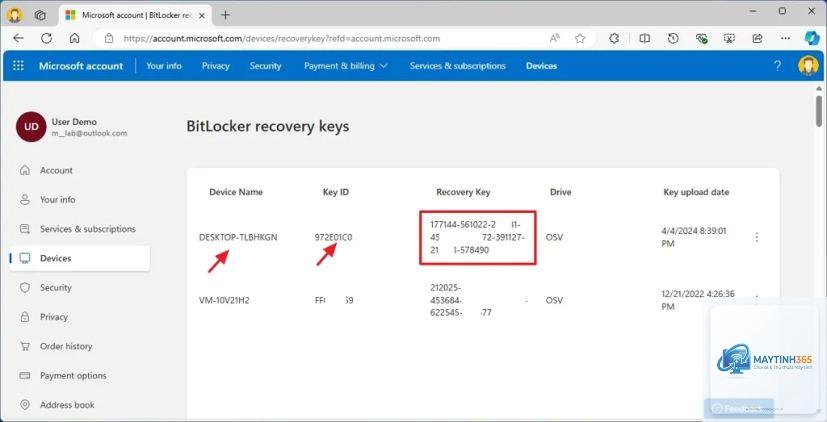The width and height of the screenshot is (827, 422).
Task: Open account avatar in blue header
Action: (x=808, y=65)
